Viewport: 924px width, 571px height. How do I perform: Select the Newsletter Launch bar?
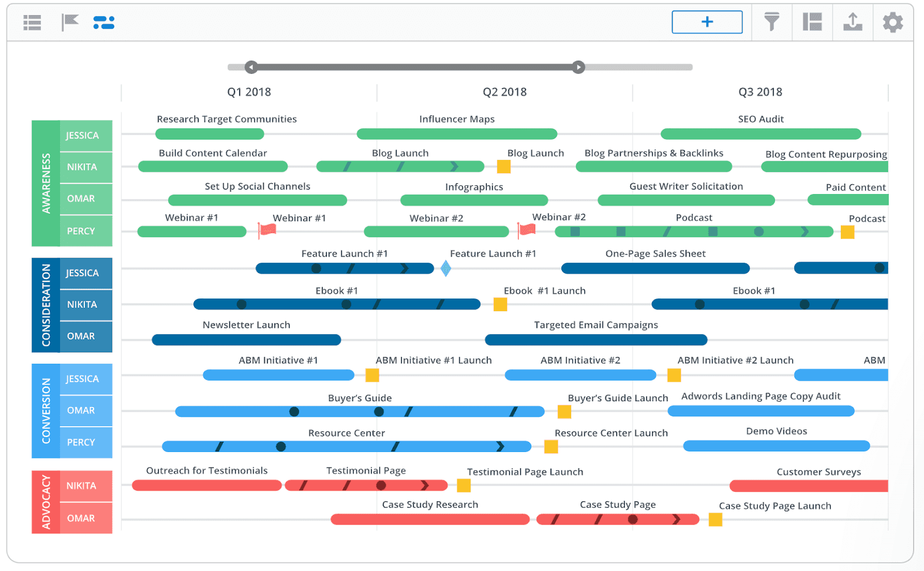click(247, 339)
